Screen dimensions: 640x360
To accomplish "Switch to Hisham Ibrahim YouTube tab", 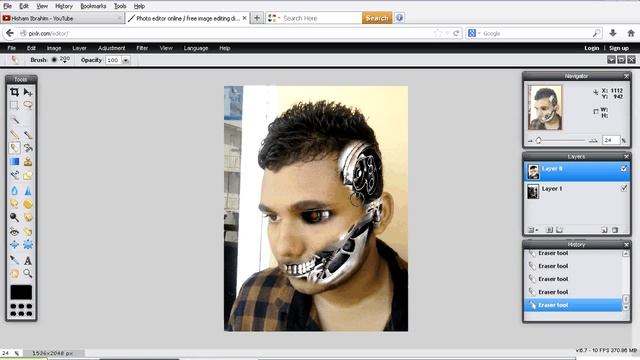I will click(62, 18).
